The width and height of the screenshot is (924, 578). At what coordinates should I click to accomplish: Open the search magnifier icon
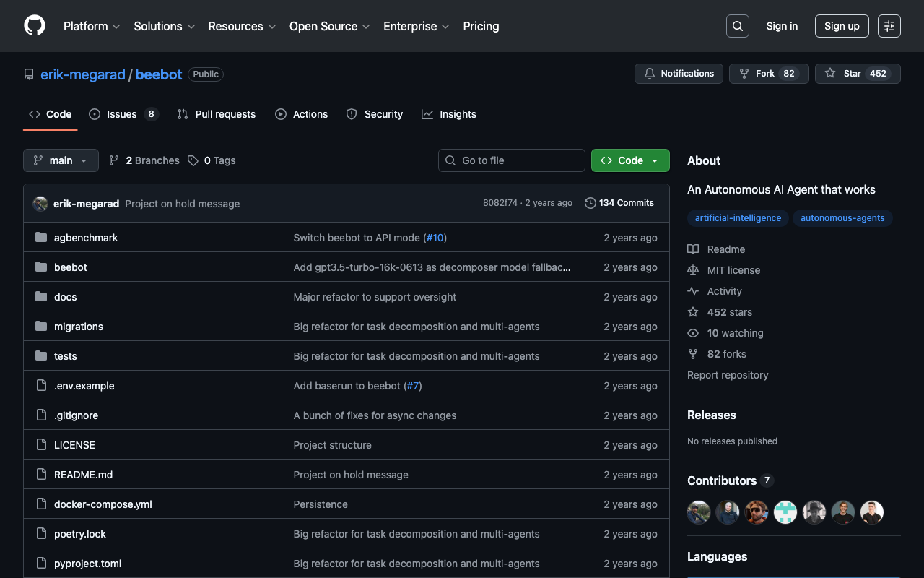737,26
